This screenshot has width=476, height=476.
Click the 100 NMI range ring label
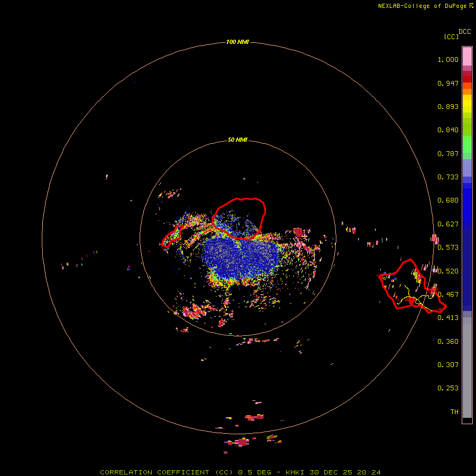point(237,42)
